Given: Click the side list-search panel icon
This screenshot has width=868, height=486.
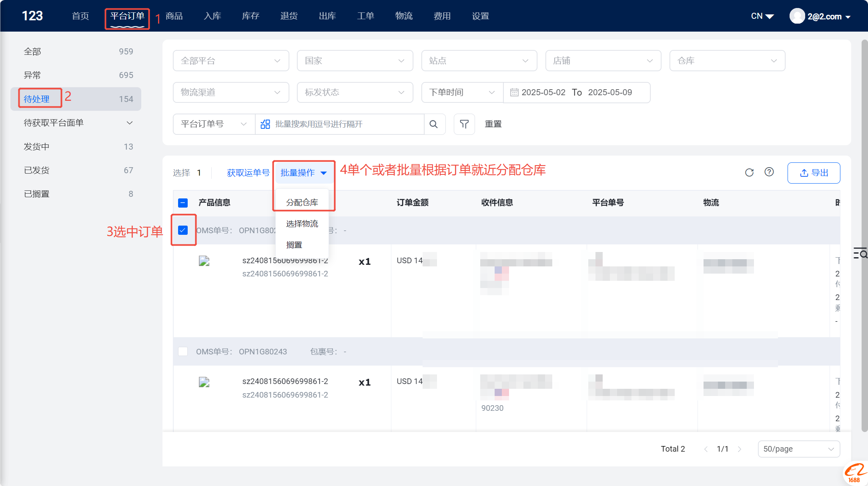Looking at the screenshot, I should click(860, 253).
